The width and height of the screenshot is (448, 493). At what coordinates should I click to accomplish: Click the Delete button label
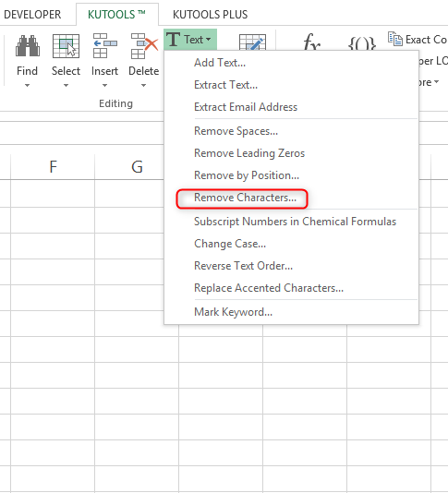click(144, 71)
